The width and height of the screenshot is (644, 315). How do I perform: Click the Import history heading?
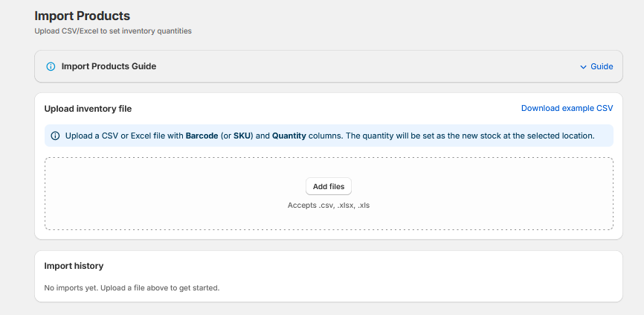pos(74,266)
